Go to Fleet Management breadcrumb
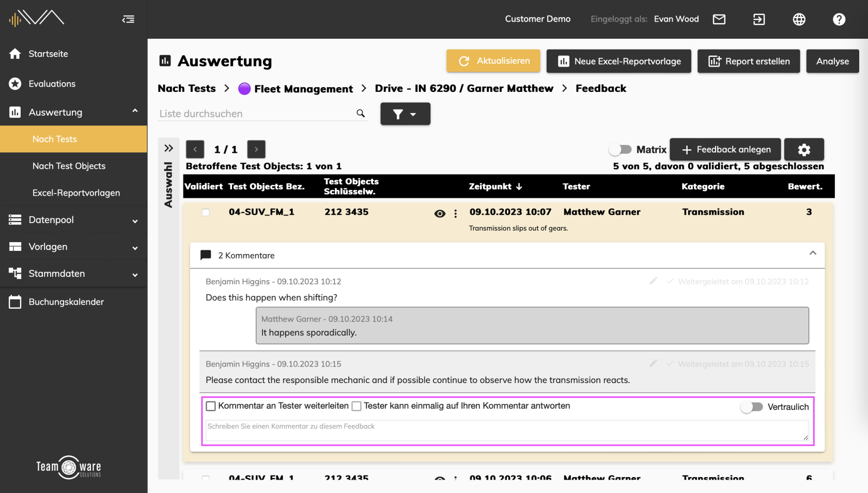Viewport: 868px width, 493px height. (x=303, y=89)
